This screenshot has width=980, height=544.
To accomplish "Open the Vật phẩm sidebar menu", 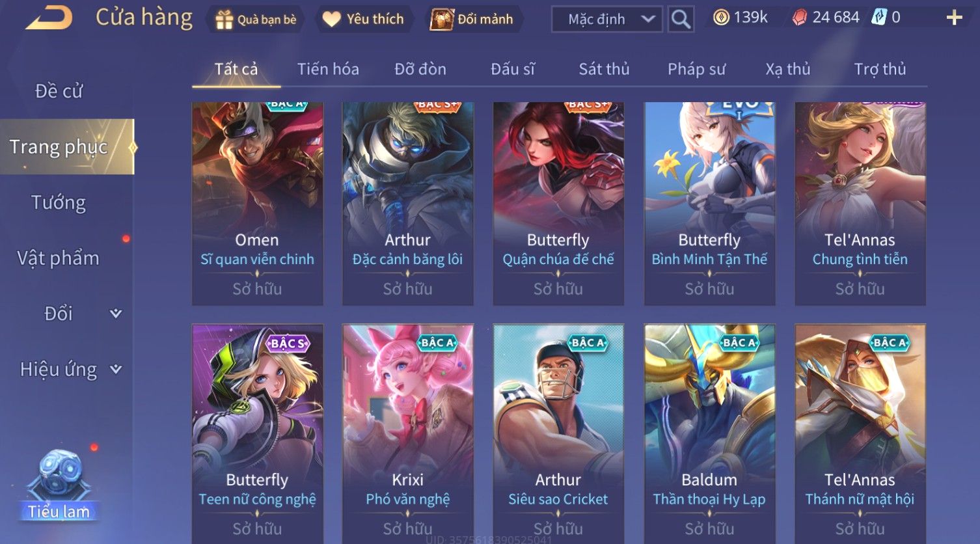I will (x=59, y=258).
